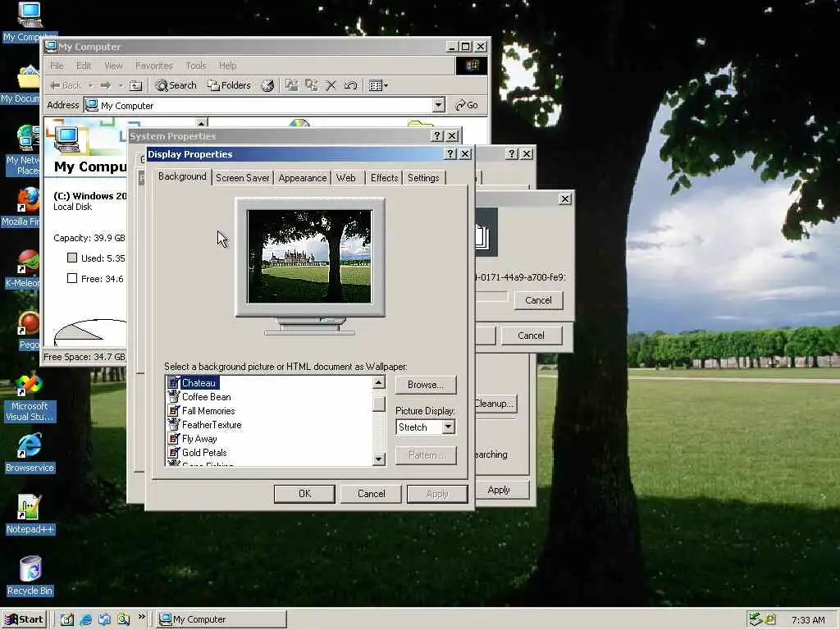This screenshot has height=630, width=840.
Task: Click the Display Properties help question mark
Action: click(x=450, y=153)
